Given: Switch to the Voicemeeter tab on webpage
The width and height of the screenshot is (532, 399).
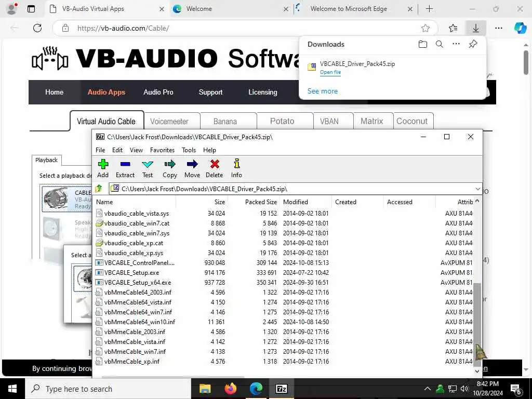Looking at the screenshot, I should click(169, 122).
